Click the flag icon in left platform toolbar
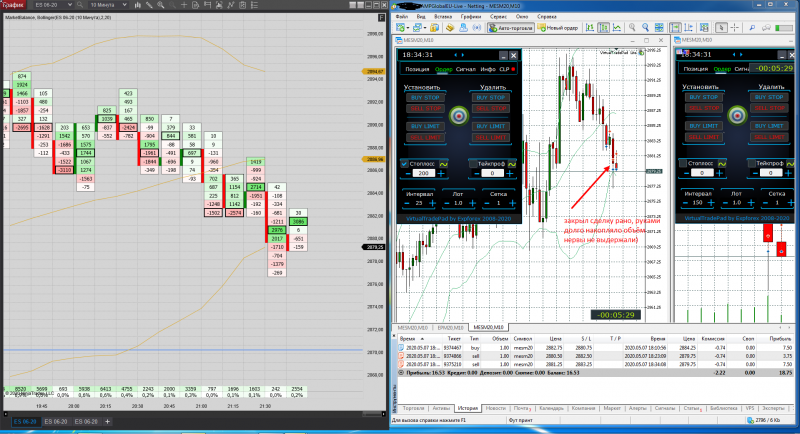Viewport: 800px width, 434px height. [208, 5]
